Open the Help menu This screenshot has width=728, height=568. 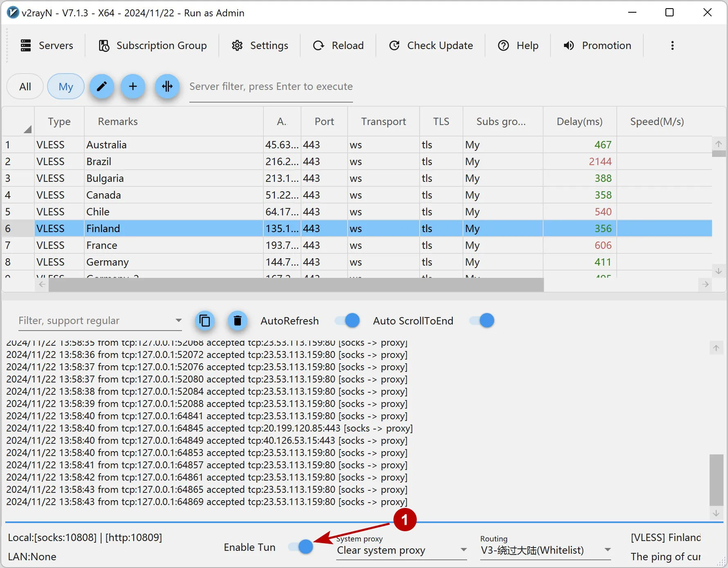click(518, 45)
